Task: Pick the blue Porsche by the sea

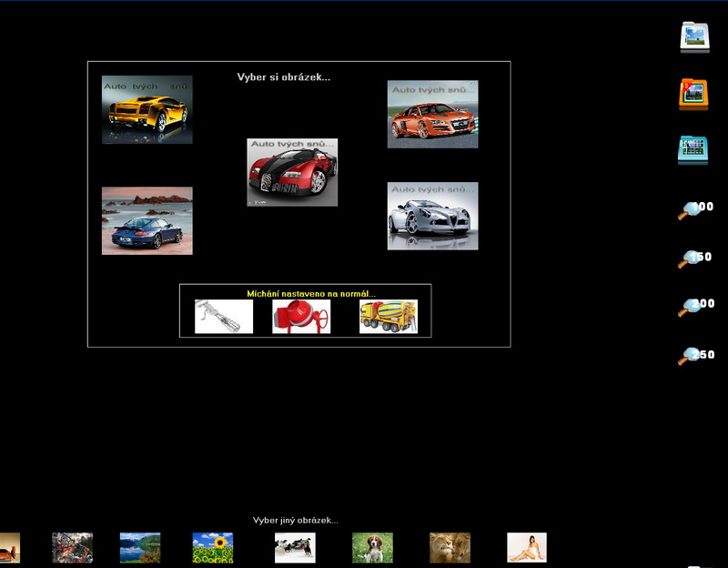Action: pos(147,220)
